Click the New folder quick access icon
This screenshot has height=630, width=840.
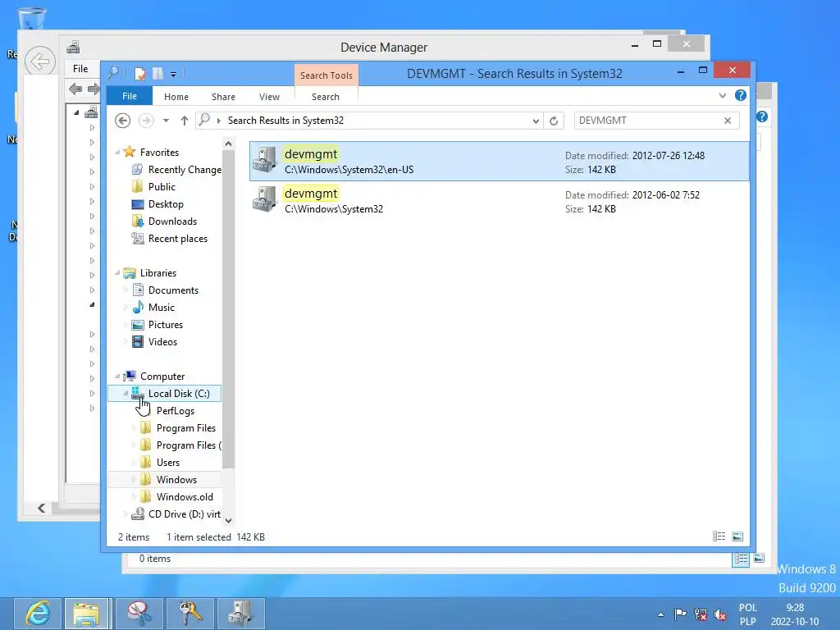(x=157, y=73)
